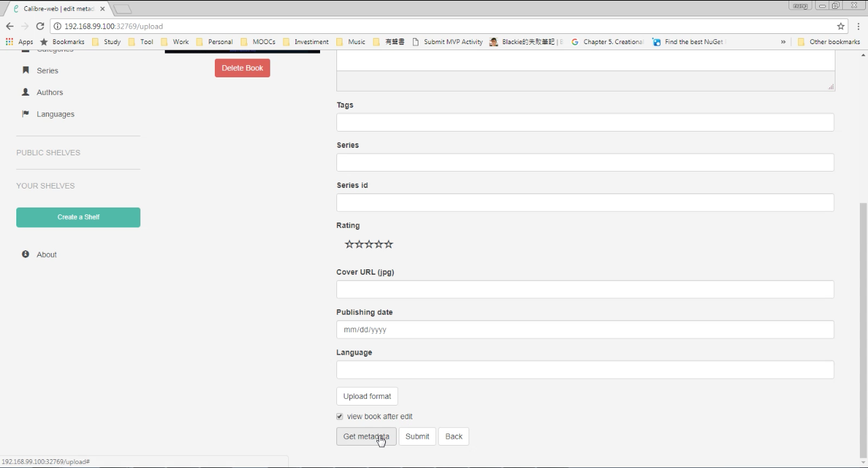Screen dimensions: 868x468
Task: Go to Authors in sidebar
Action: [50, 92]
